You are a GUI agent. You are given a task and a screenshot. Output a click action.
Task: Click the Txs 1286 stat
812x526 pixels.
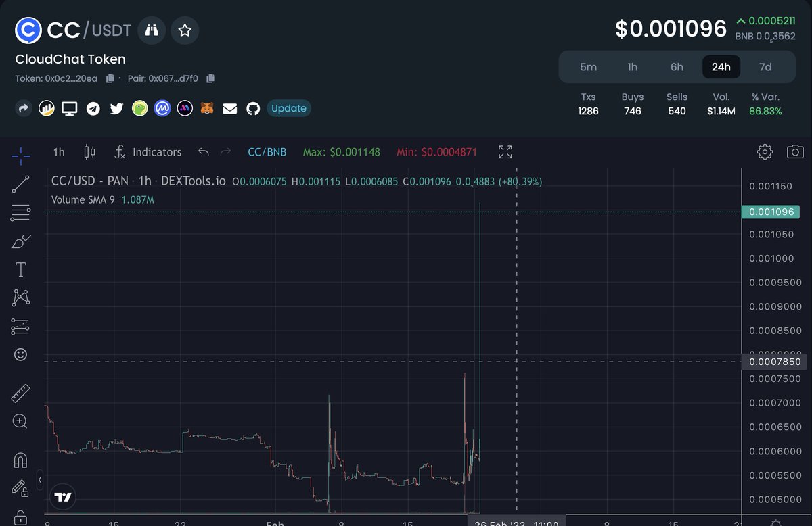[589, 104]
